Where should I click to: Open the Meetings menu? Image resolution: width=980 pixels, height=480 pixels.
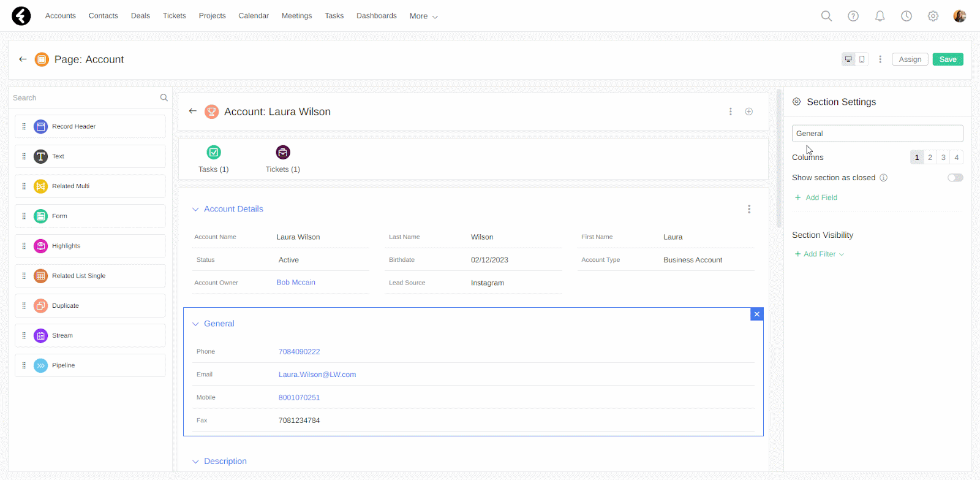(x=297, y=16)
